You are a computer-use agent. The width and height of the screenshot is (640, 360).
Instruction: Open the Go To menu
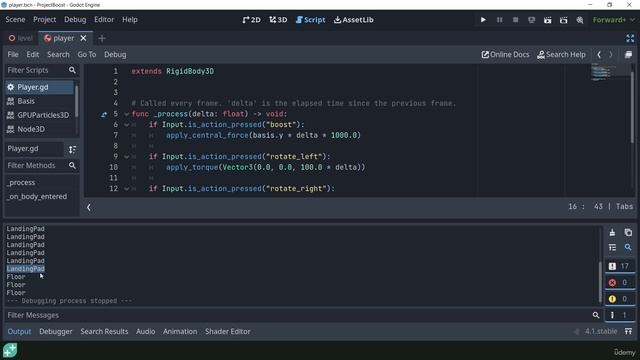87,54
